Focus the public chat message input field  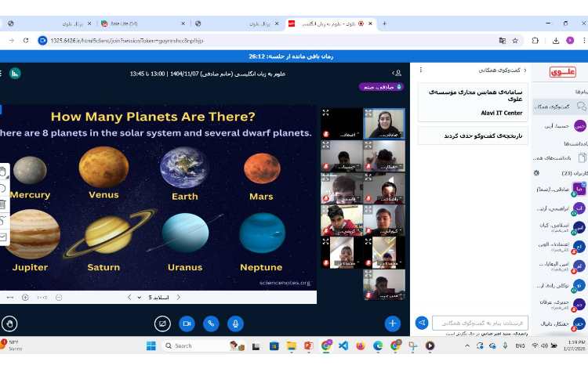(480, 323)
